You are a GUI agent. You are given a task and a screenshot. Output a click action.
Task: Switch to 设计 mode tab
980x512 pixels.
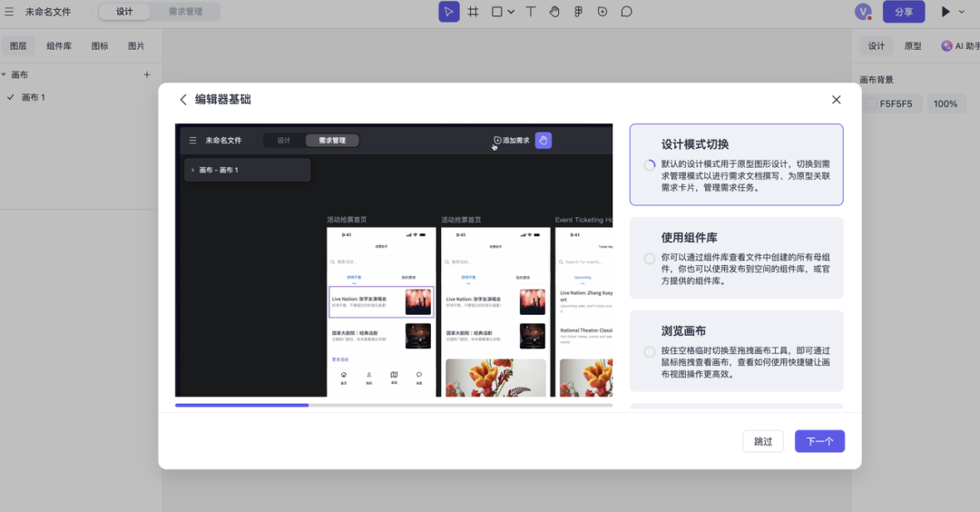tap(124, 11)
